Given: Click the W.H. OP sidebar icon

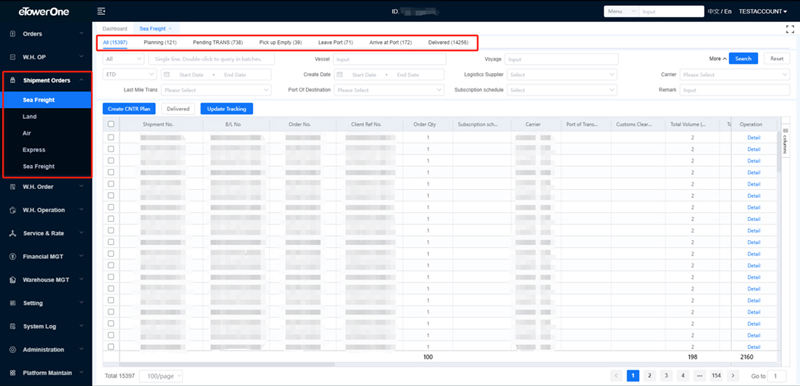Looking at the screenshot, I should (x=13, y=57).
